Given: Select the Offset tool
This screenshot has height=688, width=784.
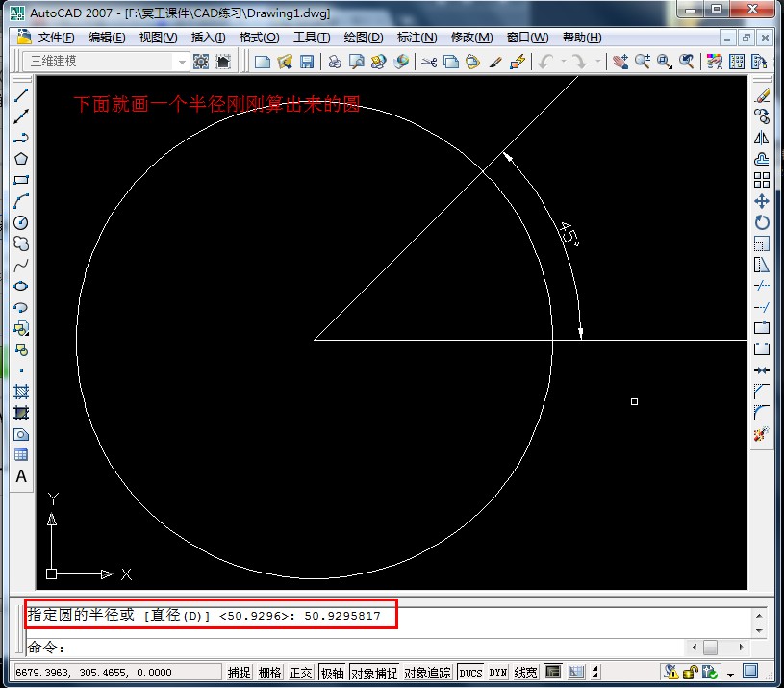Looking at the screenshot, I should pos(762,159).
